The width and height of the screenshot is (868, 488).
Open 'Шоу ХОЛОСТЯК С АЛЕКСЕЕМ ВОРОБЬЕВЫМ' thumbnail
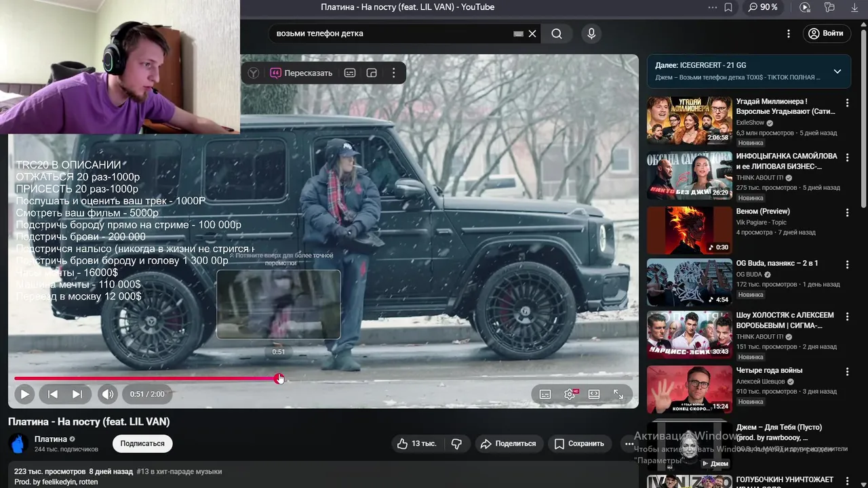(689, 334)
